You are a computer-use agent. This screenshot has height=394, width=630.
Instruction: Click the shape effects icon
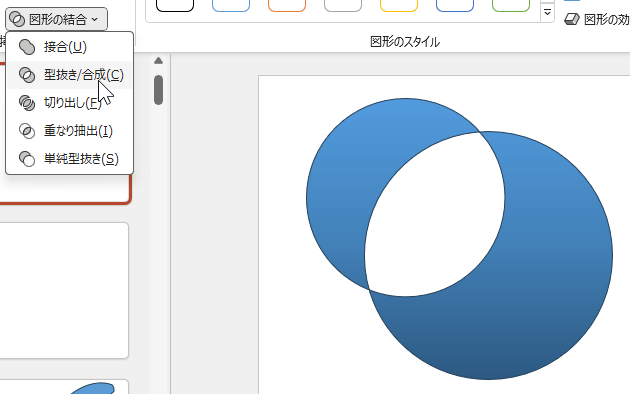(572, 19)
